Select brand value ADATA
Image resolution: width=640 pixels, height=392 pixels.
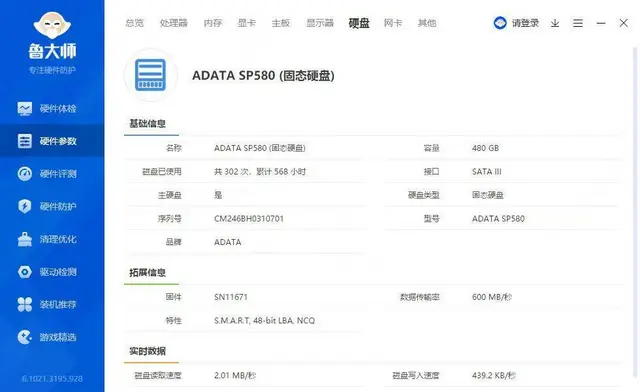pyautogui.click(x=227, y=243)
